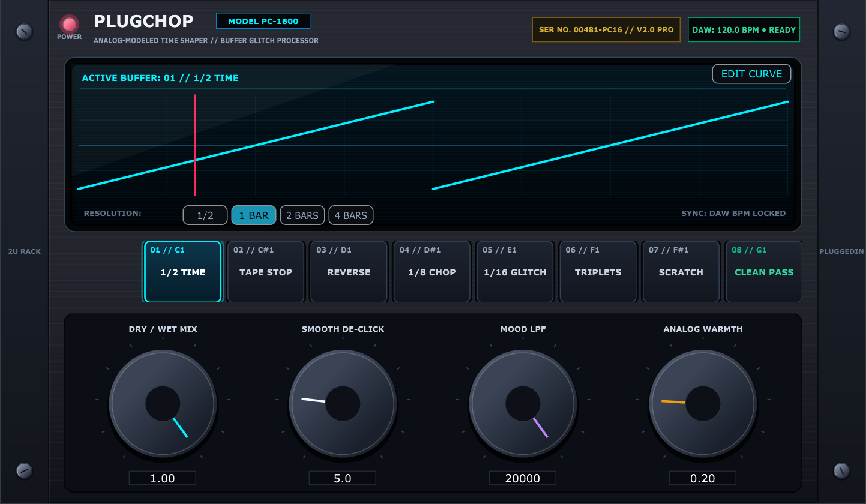Image resolution: width=866 pixels, height=504 pixels.
Task: Click the ACTIVE BUFFER: 01 // 1/2 TIME label
Action: 160,78
